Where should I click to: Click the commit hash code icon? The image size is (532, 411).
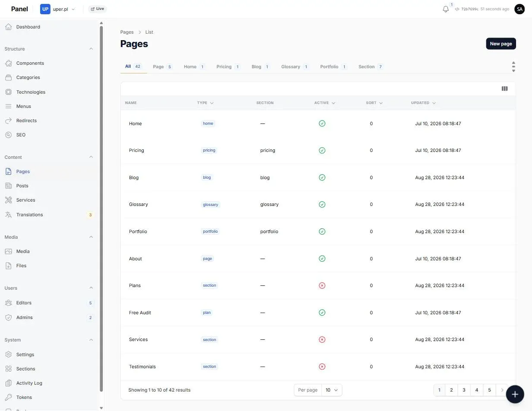[x=457, y=9]
